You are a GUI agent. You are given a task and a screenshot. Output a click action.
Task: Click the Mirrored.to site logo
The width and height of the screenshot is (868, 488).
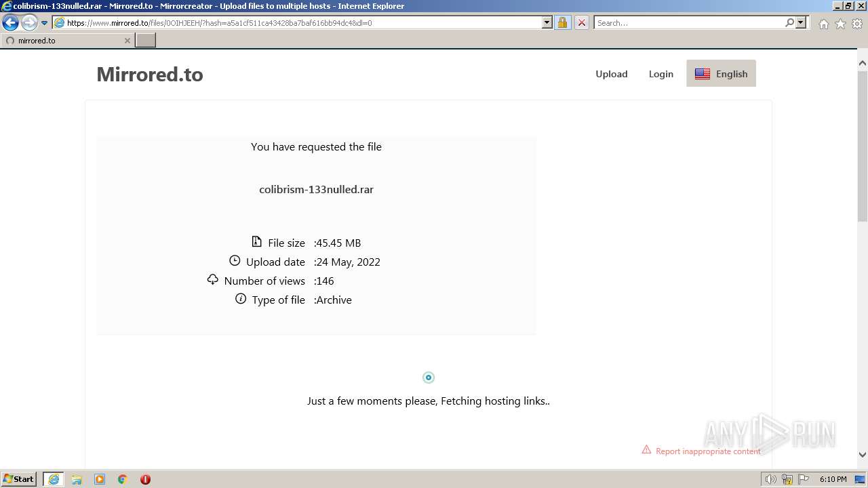click(150, 74)
